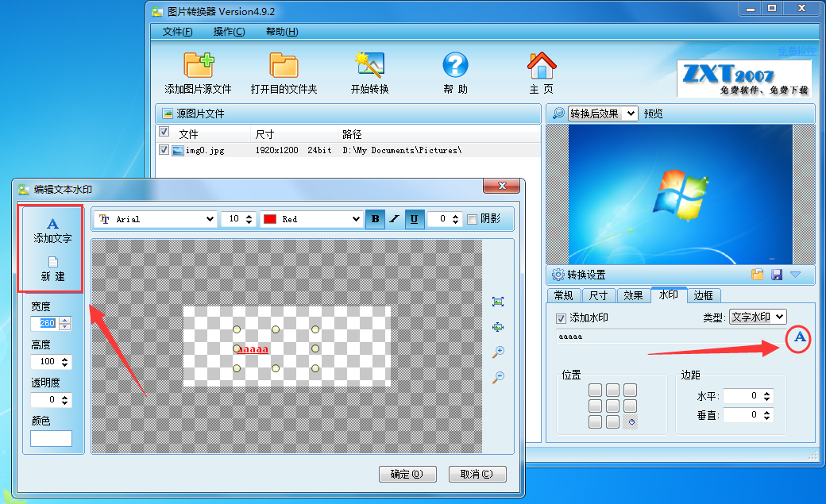826x504 pixels.
Task: Toggle Italic formatting in watermark editor
Action: pos(395,219)
